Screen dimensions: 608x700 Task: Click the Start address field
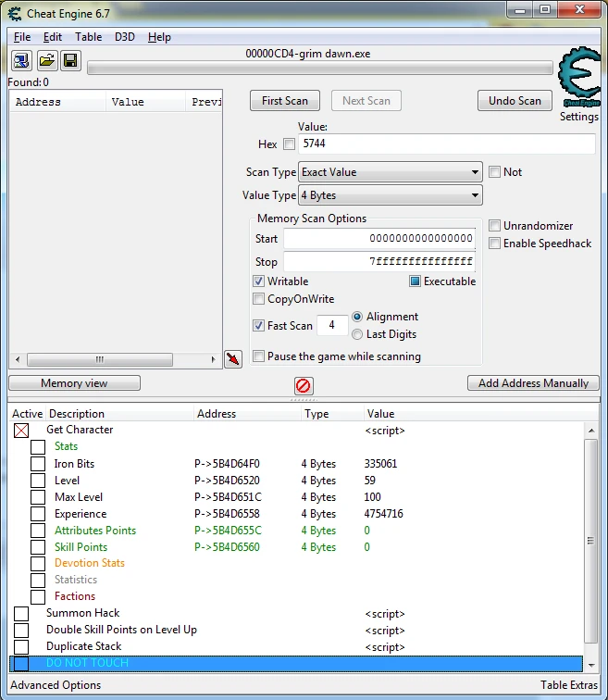point(379,238)
